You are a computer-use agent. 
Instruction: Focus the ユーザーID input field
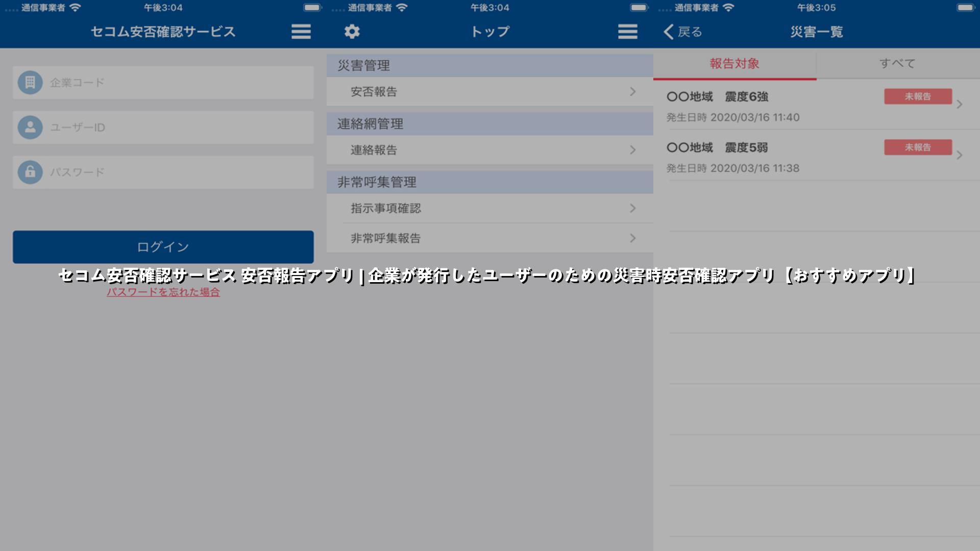[163, 127]
